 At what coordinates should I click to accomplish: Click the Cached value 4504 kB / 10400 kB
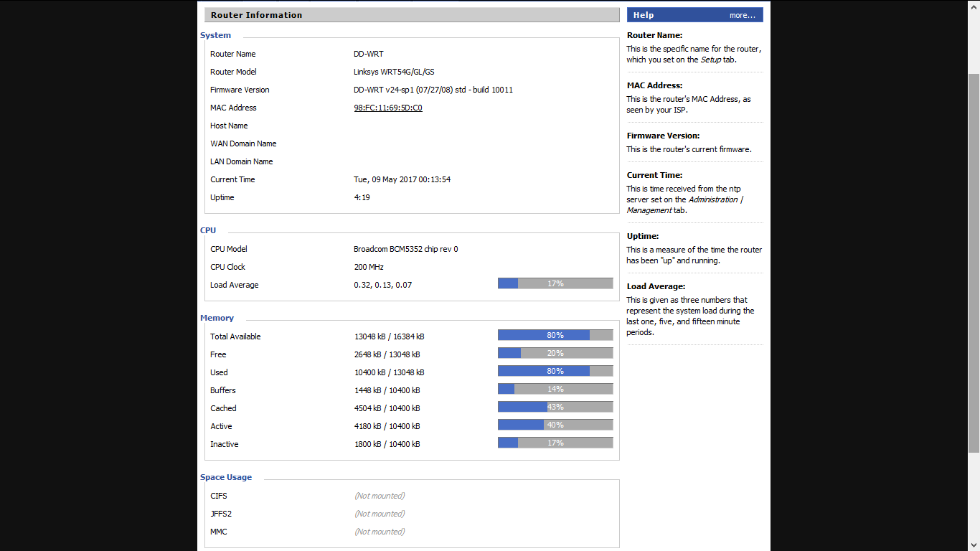click(x=387, y=408)
